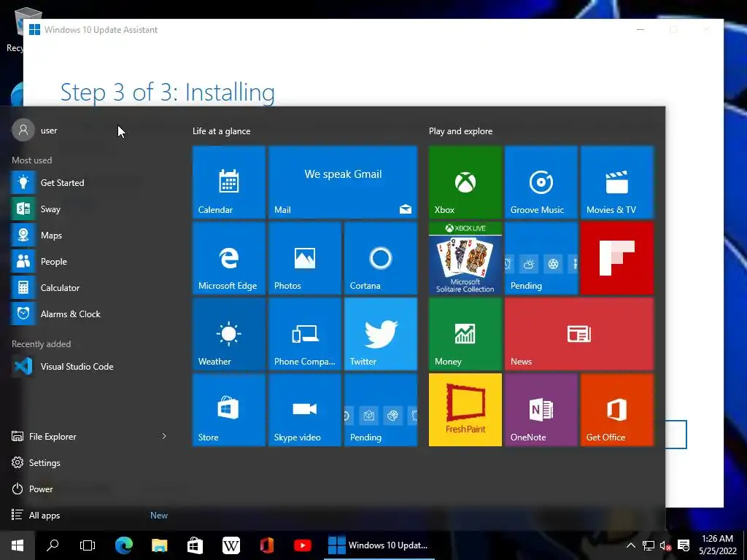Open Wikipedia taskbar icon
Viewport: 747px width, 560px height.
[x=231, y=545]
